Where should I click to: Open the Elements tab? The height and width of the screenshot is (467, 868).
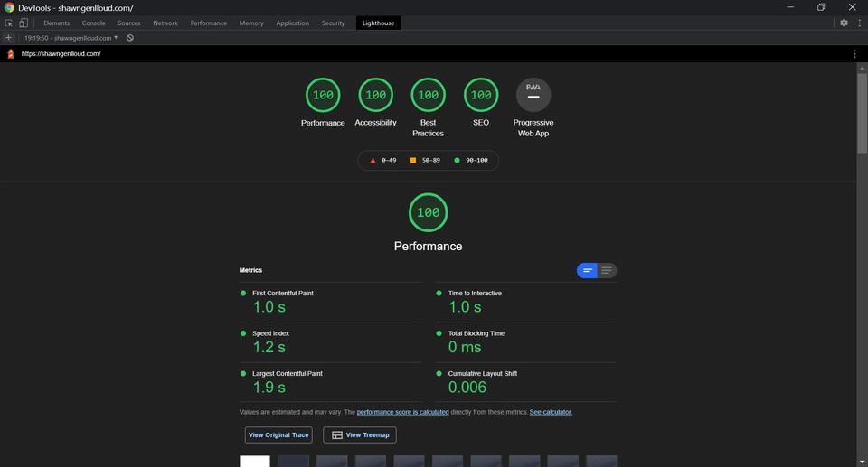56,23
